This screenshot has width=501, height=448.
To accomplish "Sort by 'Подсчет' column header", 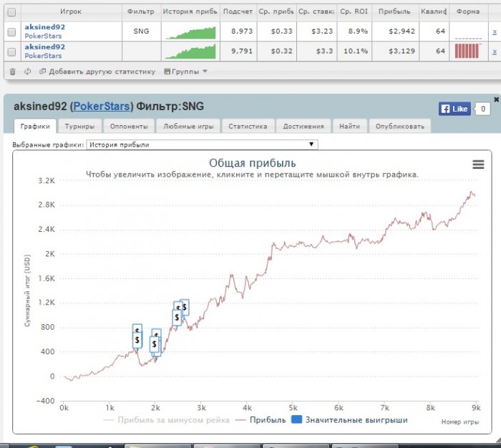I will 238,12.
